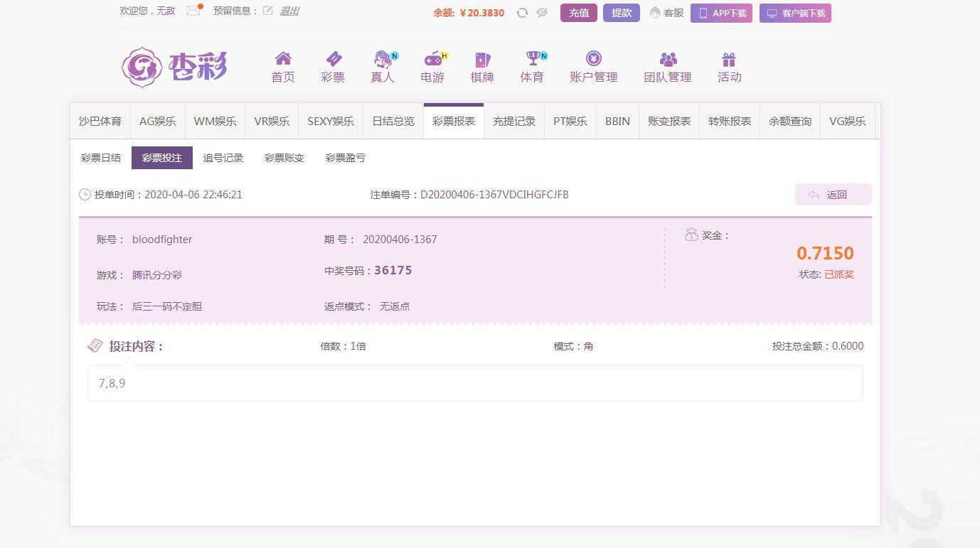Viewport: 980px width, 548px height.
Task: Click the 投注内容 ticket icon
Action: (95, 345)
